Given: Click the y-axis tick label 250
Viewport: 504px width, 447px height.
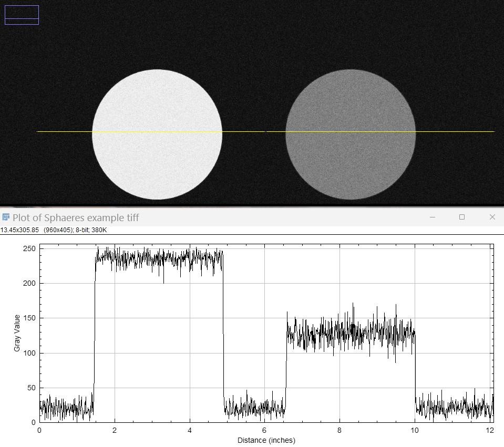Looking at the screenshot, I should pos(29,248).
